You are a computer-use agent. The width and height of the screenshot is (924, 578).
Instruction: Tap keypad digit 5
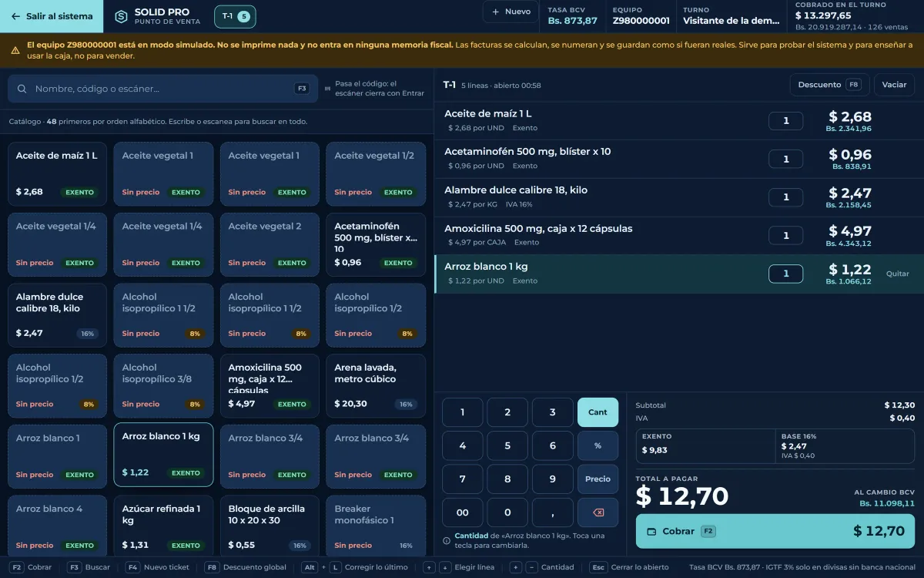[507, 445]
